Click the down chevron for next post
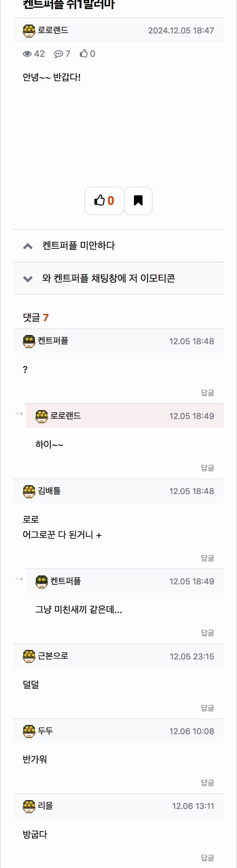This screenshot has height=868, width=237. [x=28, y=279]
